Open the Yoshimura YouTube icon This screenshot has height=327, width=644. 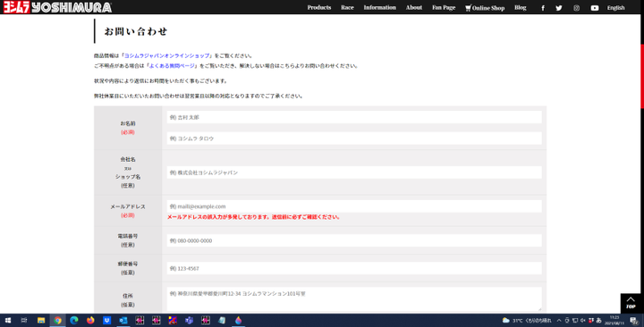point(594,8)
